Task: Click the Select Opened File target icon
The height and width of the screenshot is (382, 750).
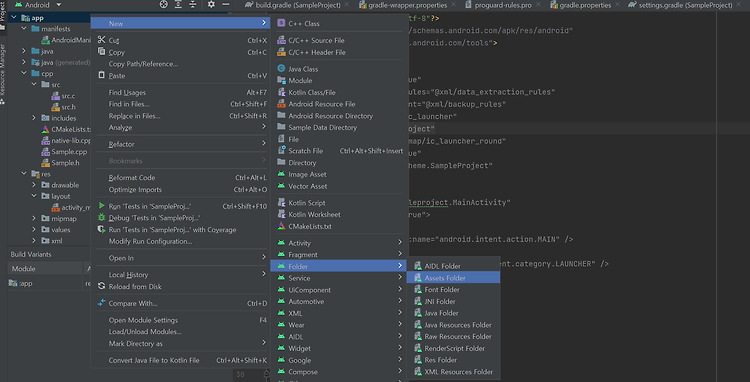Action: pyautogui.click(x=164, y=5)
